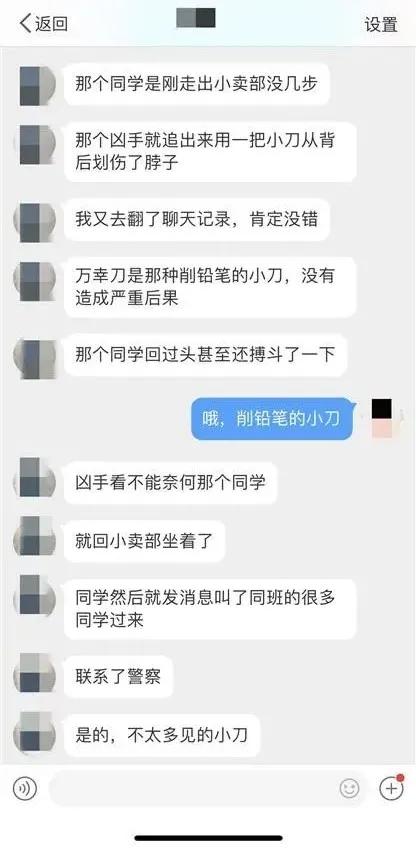Tap avatar beside 那个凶手就追出来 message
The image size is (416, 849).
click(37, 144)
